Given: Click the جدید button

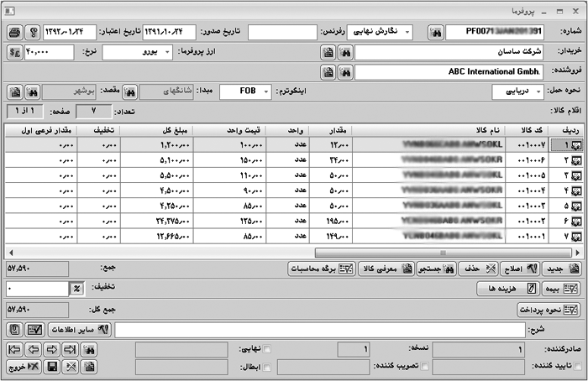Looking at the screenshot, I should point(563,269).
